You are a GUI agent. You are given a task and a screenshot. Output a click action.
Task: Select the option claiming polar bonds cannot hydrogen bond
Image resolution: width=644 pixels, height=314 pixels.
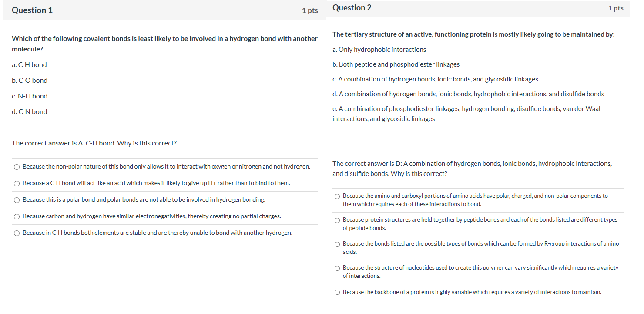(x=17, y=200)
